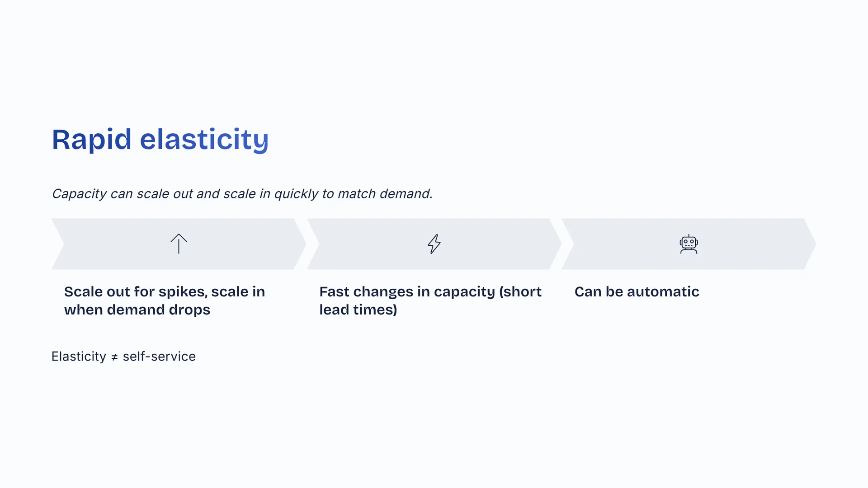Click the "when demand drops" text line

click(x=137, y=310)
